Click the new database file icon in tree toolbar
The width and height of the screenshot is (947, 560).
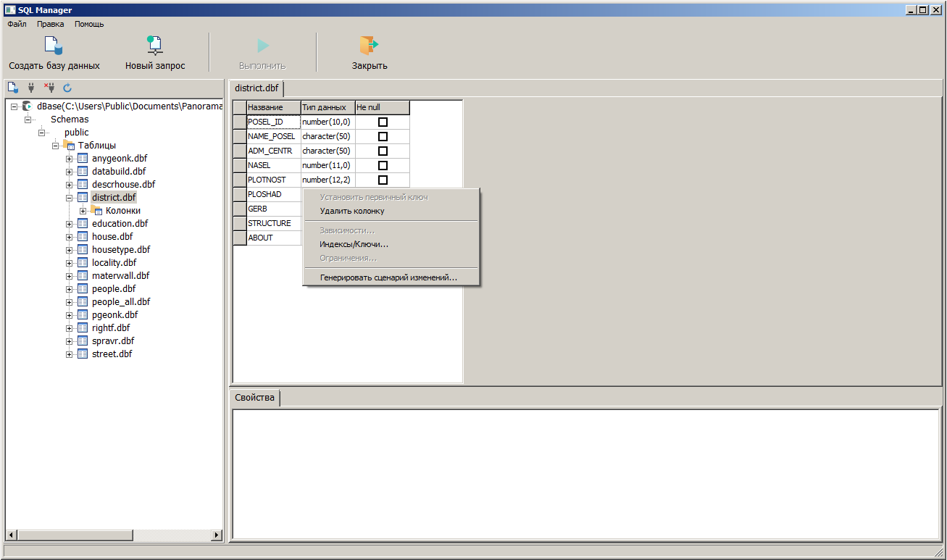click(x=12, y=88)
